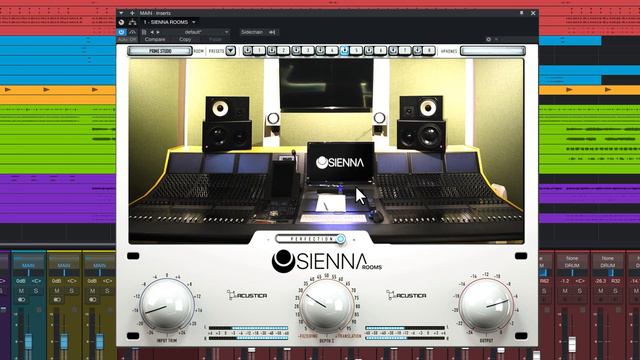This screenshot has width=640, height=360.
Task: Adjust the PERFECTION slider
Action: point(311,239)
